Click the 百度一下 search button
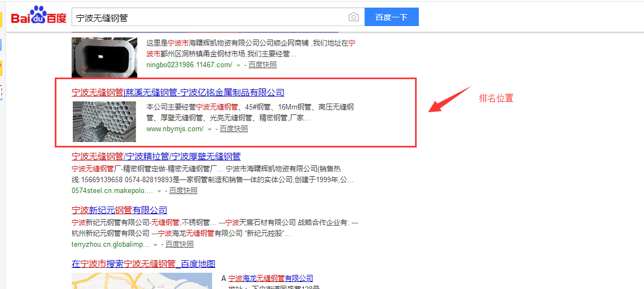 (391, 17)
